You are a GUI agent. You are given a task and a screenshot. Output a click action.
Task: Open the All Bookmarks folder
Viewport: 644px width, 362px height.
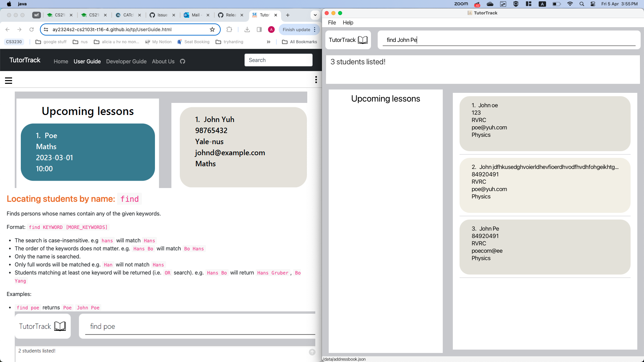coord(300,42)
